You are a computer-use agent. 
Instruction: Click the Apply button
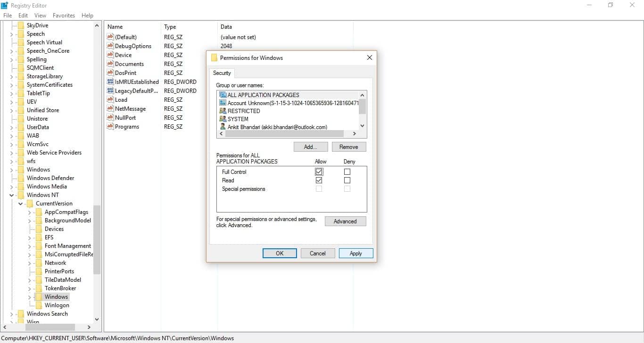pos(356,253)
